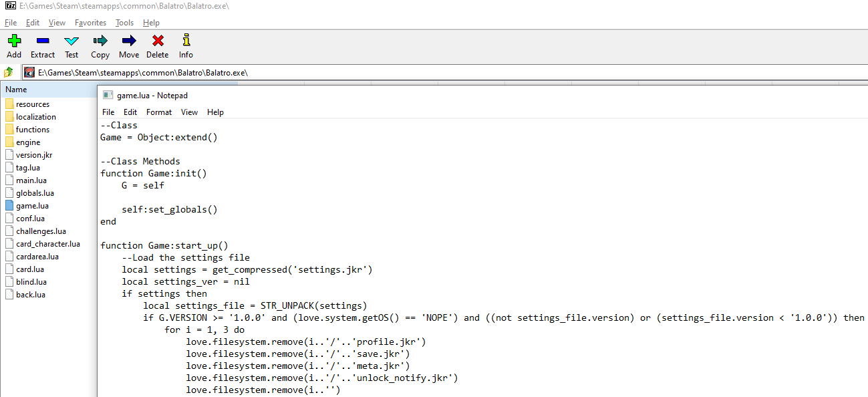Screen dimensions: 868x397
Task: Run Test on the archive
Action: pos(71,41)
